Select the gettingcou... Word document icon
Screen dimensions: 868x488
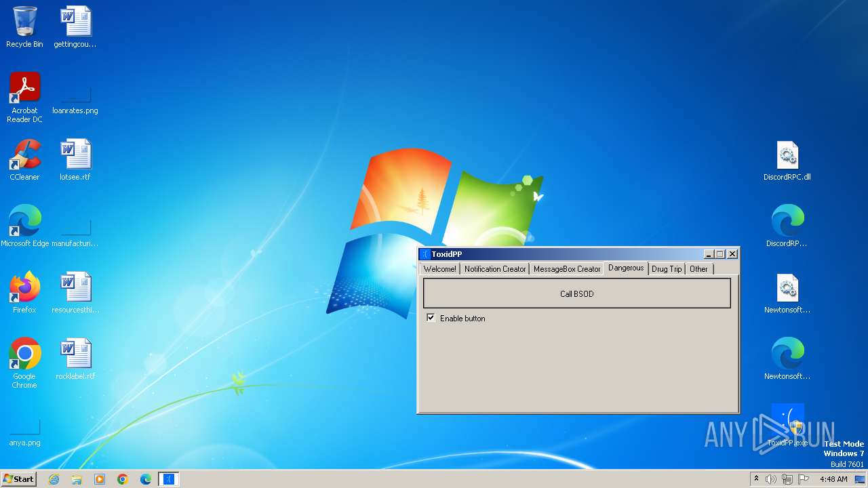tap(75, 27)
